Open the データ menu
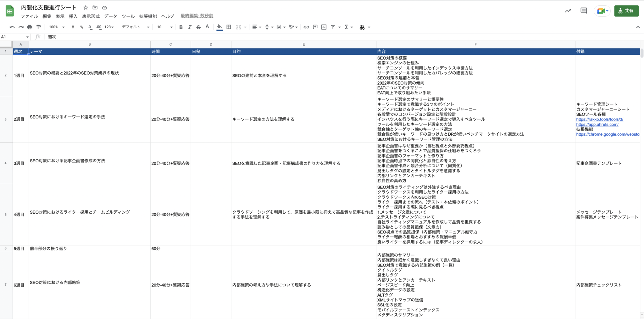Image resolution: width=644 pixels, height=319 pixels. click(110, 16)
